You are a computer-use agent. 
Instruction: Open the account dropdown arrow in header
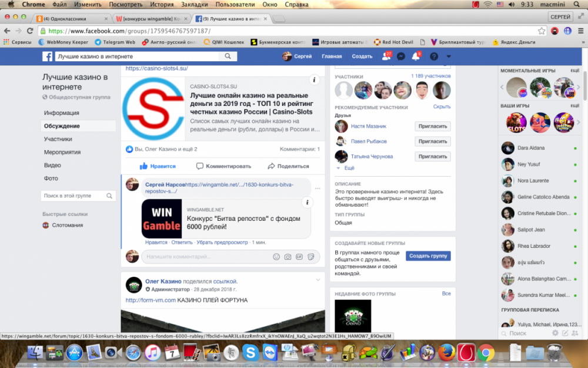point(449,57)
